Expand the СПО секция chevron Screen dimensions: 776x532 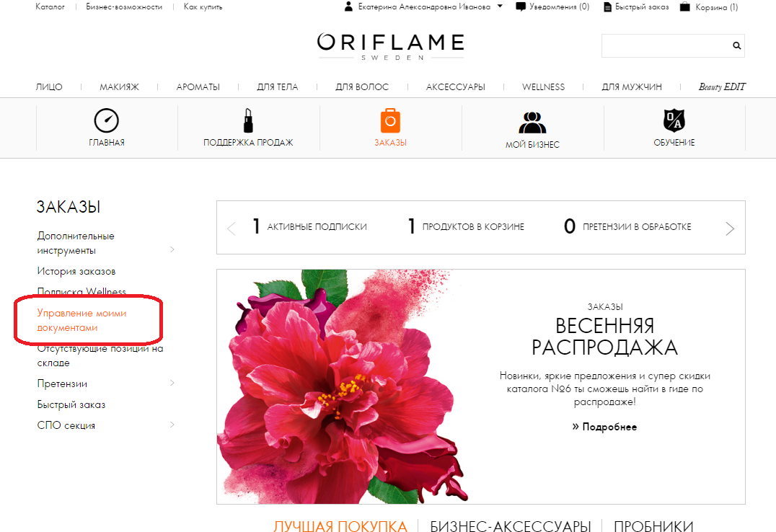pos(172,425)
